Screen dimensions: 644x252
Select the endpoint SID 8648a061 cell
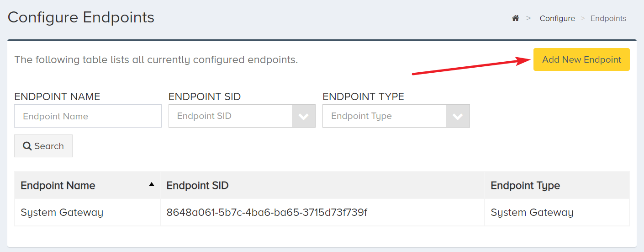tap(322, 212)
